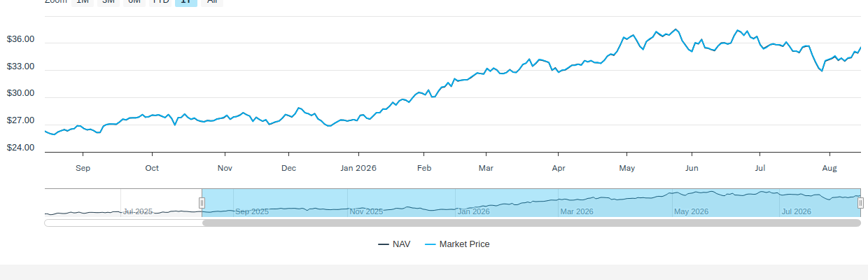Select the highlighted 1Y zoom button

coord(185,1)
